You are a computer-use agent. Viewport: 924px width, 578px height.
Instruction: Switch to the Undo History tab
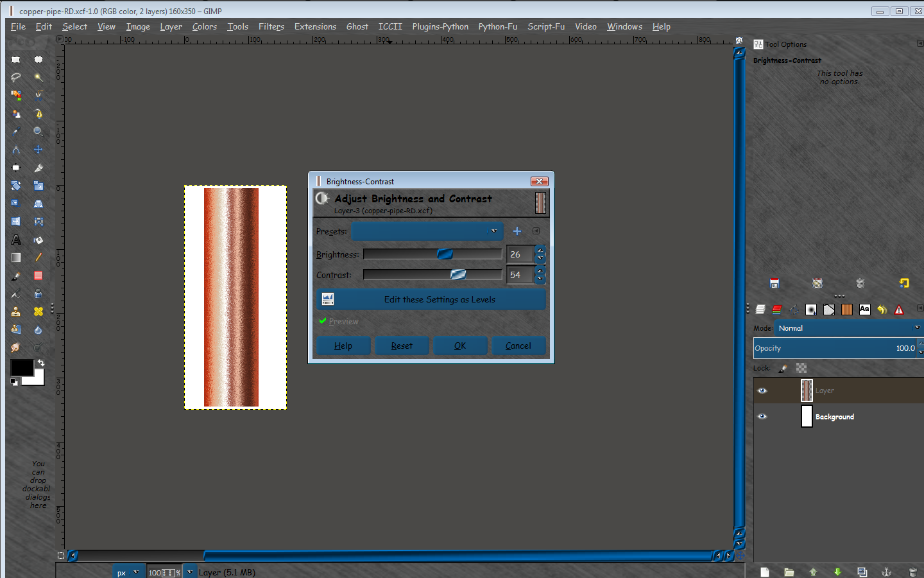882,310
